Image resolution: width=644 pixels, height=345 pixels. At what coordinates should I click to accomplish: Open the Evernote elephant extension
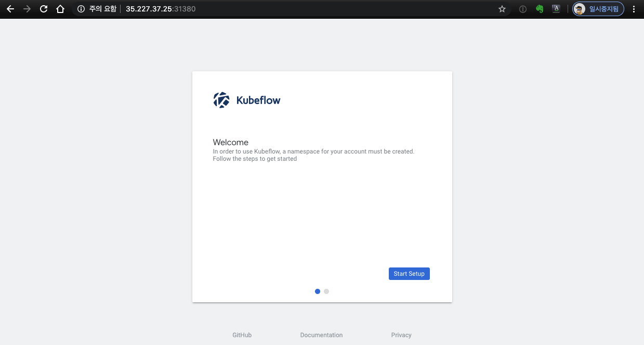[540, 9]
